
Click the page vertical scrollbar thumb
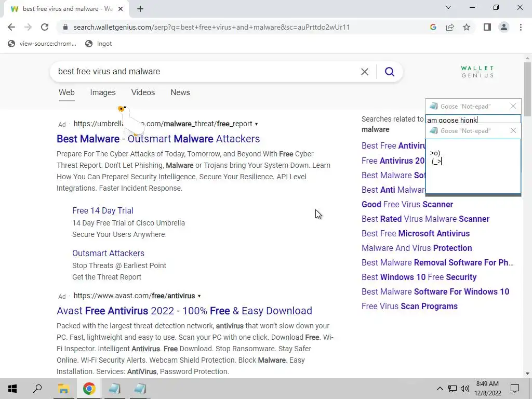(527, 89)
